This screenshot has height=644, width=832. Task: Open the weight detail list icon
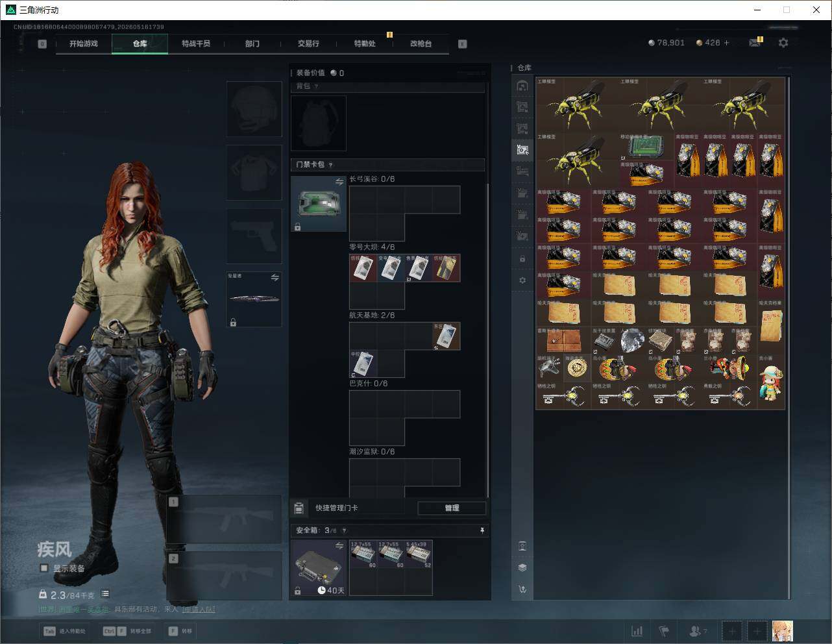coord(105,594)
